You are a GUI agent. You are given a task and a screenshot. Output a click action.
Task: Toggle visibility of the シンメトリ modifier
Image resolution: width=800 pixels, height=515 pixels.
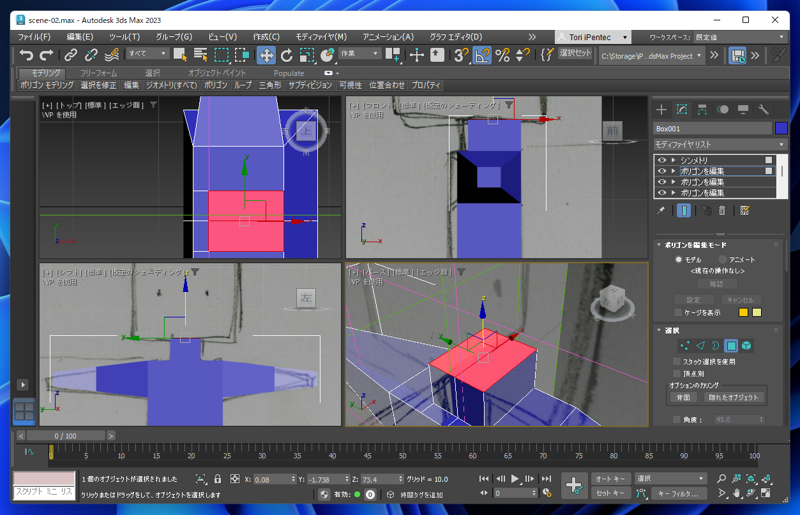click(x=662, y=160)
